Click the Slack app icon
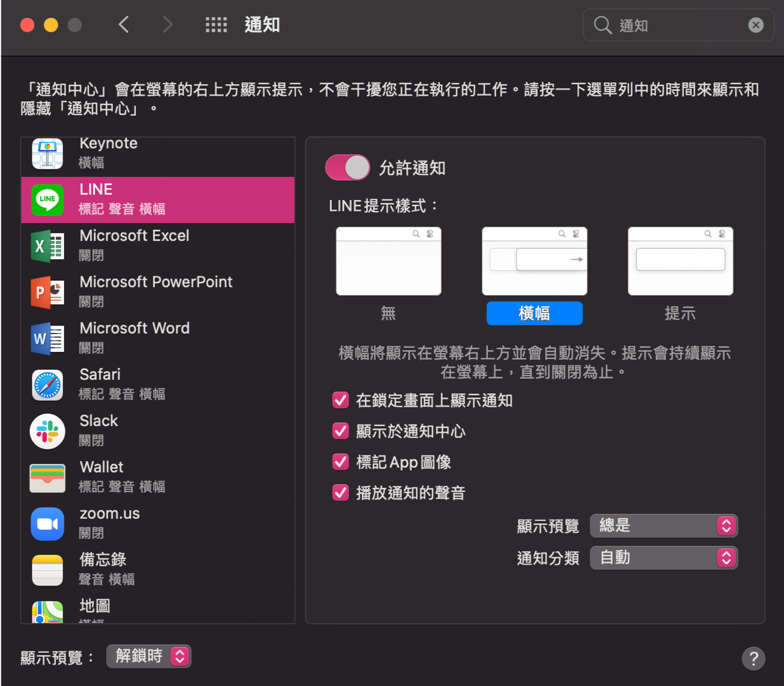The height and width of the screenshot is (686, 784). coord(48,432)
